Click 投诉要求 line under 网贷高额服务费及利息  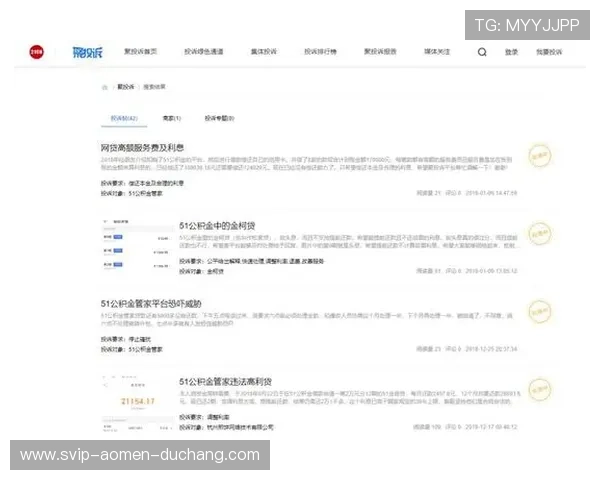coord(142,183)
